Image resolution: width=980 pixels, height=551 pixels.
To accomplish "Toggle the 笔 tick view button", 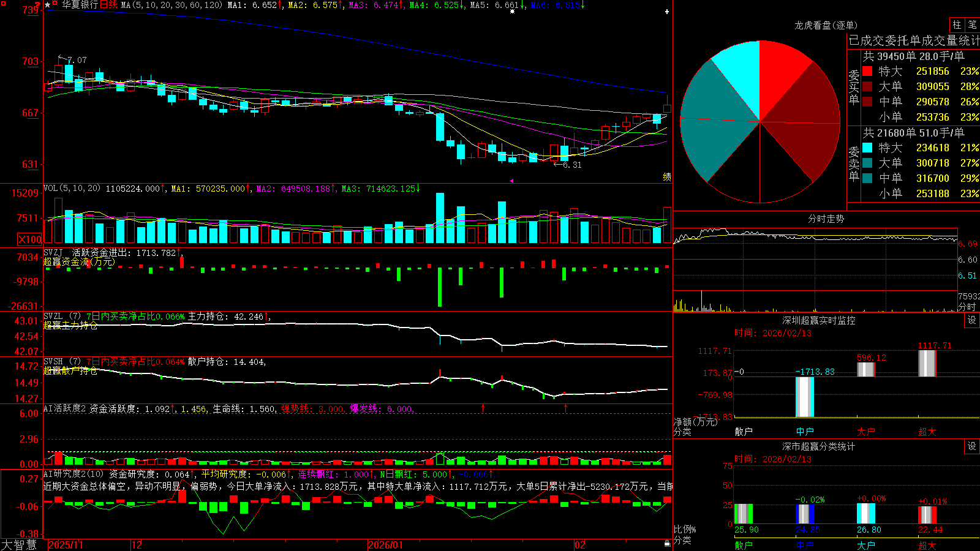I will click(x=972, y=24).
